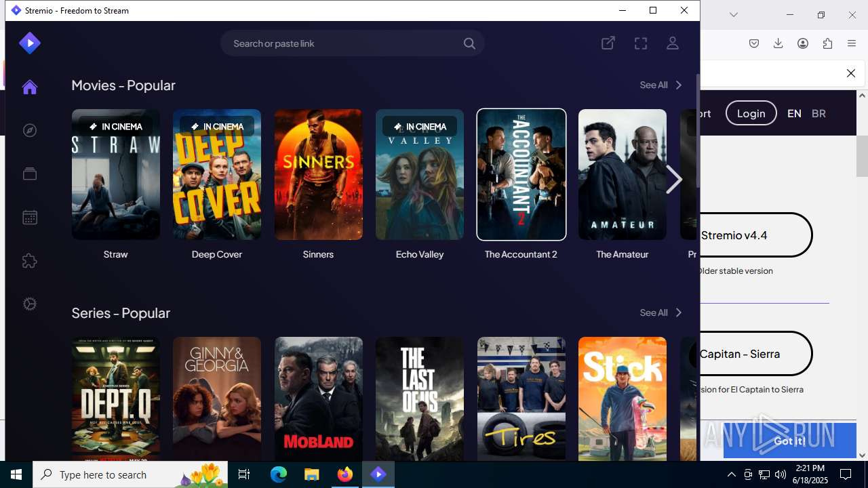Viewport: 868px width, 488px height.
Task: Open the Stick series poster
Action: 623,399
